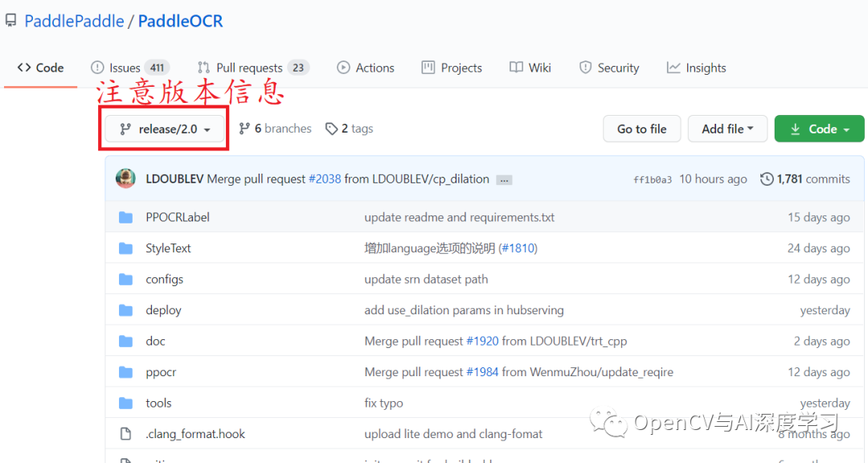Open the Issues tab

coord(129,68)
